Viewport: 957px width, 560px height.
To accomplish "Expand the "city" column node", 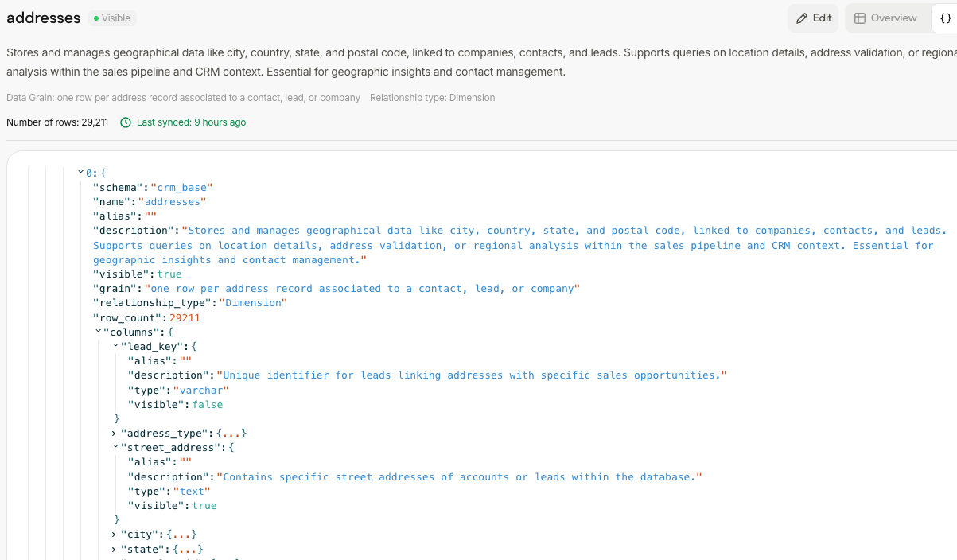I will pyautogui.click(x=115, y=535).
